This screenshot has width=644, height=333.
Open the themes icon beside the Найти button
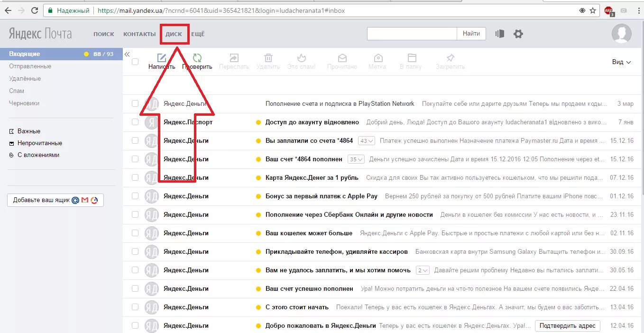[x=499, y=34]
